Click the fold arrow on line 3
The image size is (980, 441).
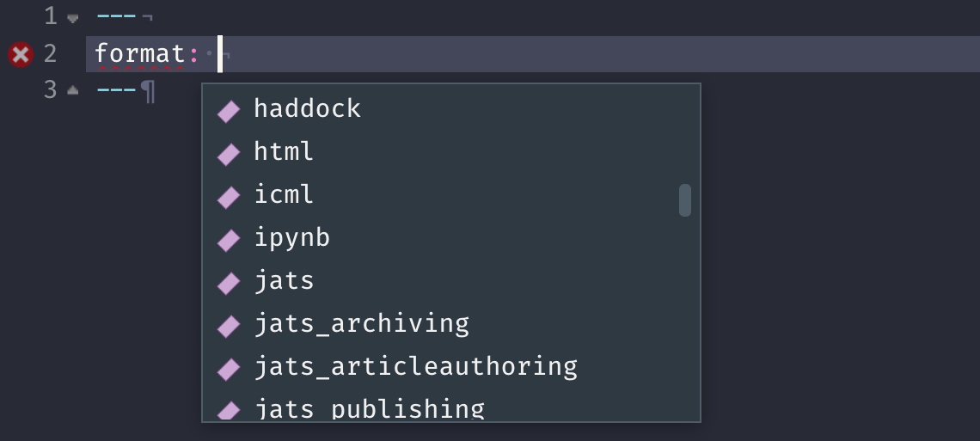tap(73, 89)
